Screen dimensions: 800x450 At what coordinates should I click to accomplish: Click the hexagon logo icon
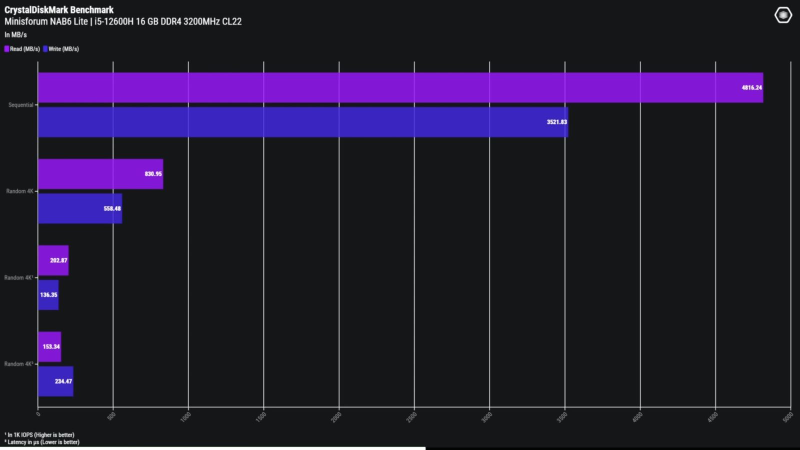(x=783, y=14)
